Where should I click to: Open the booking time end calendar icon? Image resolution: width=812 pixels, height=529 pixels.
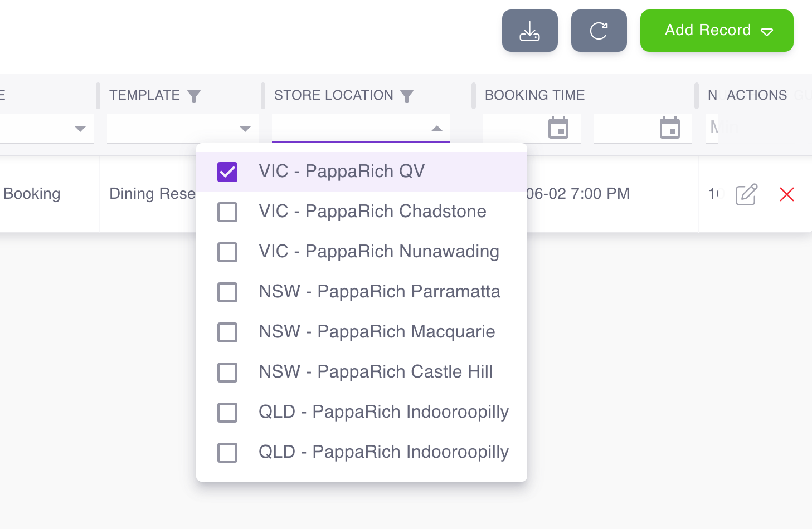[x=669, y=128]
